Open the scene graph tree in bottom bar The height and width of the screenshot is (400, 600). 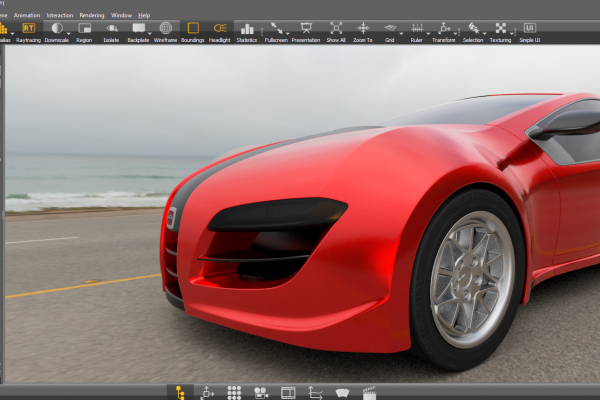tap(180, 392)
